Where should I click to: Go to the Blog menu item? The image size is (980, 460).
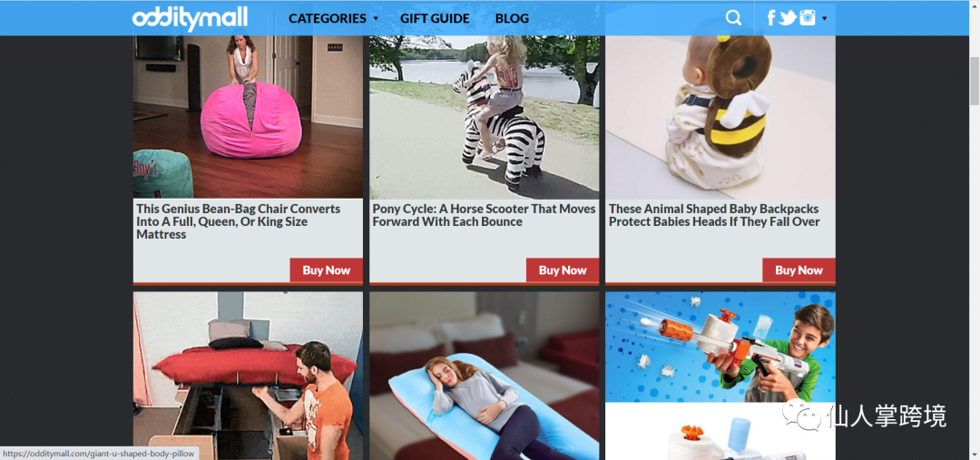(x=512, y=18)
